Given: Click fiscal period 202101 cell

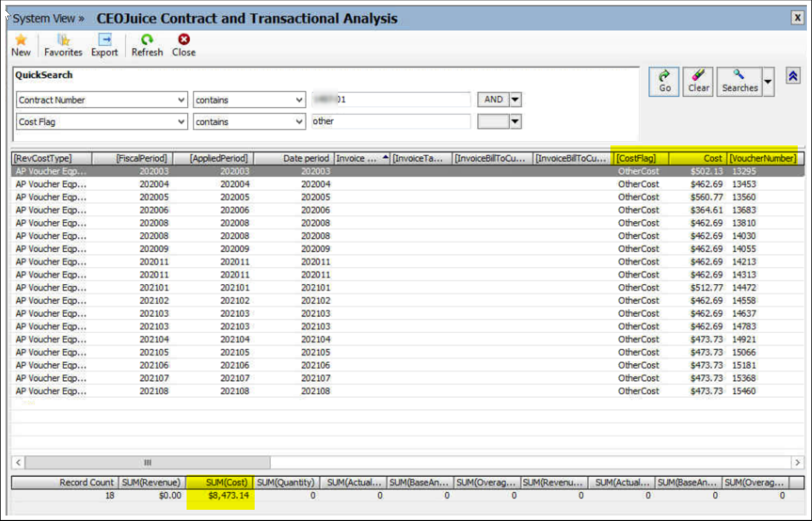Looking at the screenshot, I should (x=154, y=288).
